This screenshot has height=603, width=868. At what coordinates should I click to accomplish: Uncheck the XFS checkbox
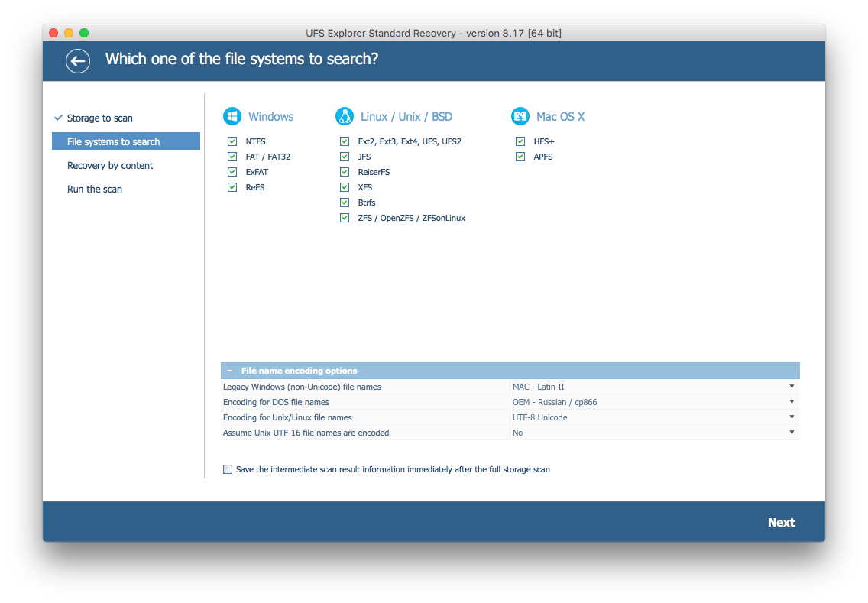345,187
